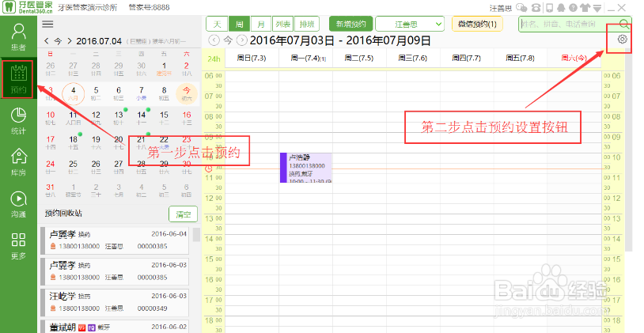Jump to today (今) in the mini calendar
The width and height of the screenshot is (644, 333).
[x=58, y=41]
